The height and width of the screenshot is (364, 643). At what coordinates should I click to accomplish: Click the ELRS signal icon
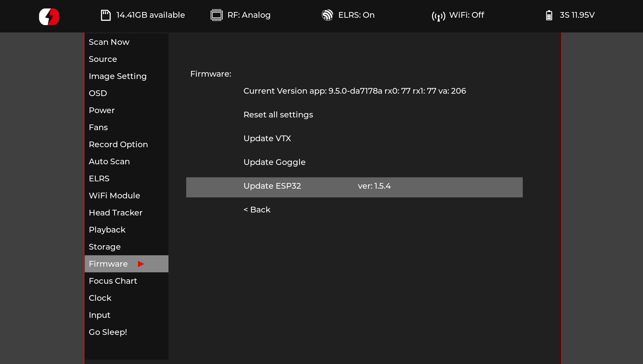327,15
